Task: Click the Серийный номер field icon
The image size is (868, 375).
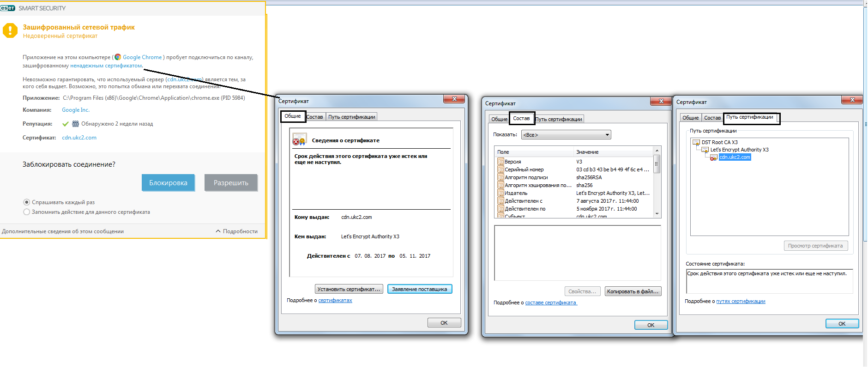Action: tap(500, 169)
